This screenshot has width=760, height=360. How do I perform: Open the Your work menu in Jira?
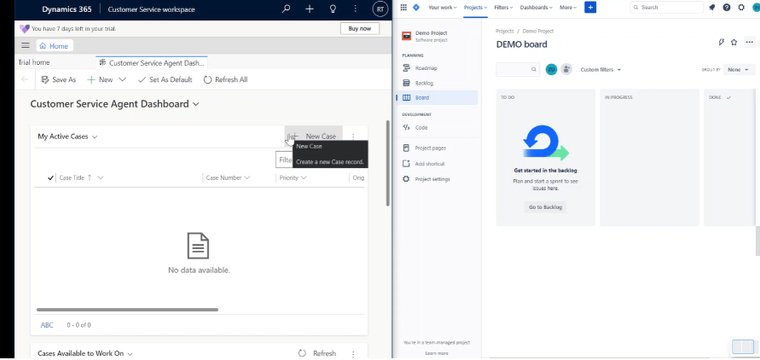443,7
